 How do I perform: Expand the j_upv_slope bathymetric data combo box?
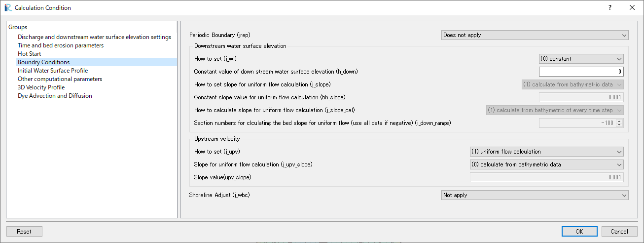(546, 164)
